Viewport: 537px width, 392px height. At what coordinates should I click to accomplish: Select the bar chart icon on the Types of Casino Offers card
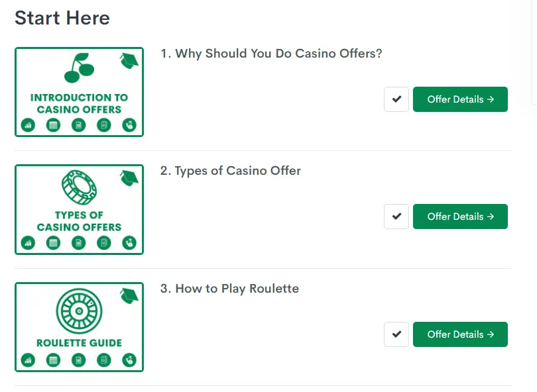point(27,242)
